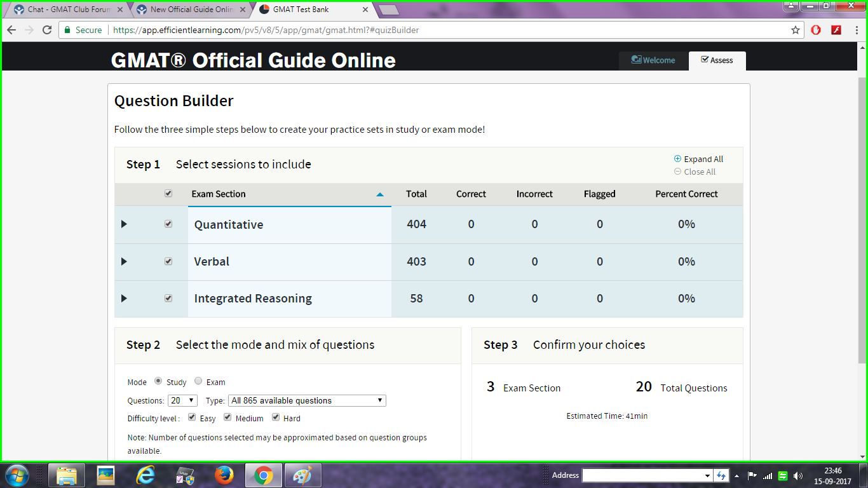The image size is (868, 488).
Task: Uncheck the Integrated Reasoning checkbox
Action: 168,298
